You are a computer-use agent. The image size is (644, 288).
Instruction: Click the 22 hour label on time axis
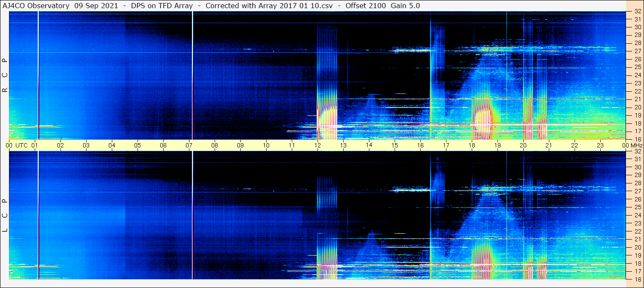tap(575, 145)
